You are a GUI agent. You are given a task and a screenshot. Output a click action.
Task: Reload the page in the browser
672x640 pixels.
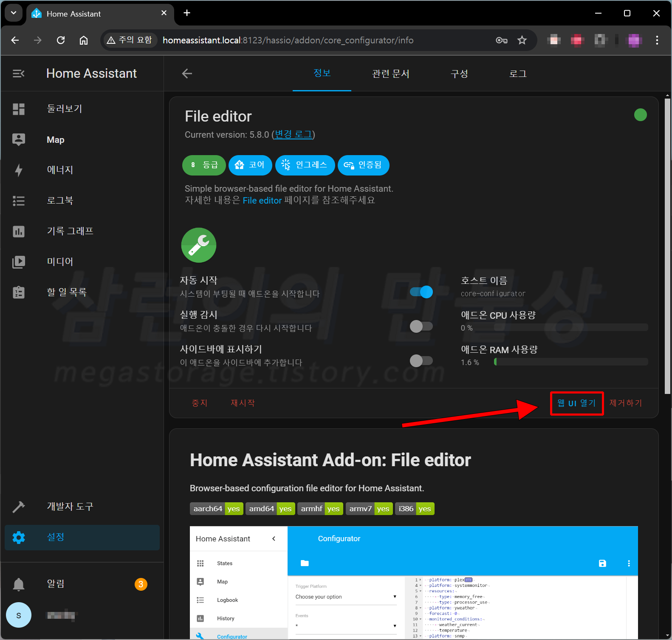61,40
